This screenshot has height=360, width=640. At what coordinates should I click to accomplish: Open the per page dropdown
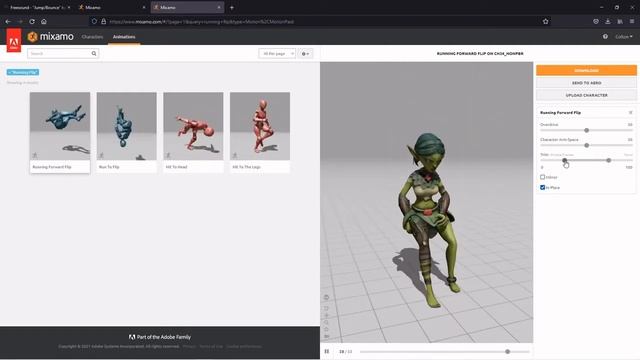(277, 53)
